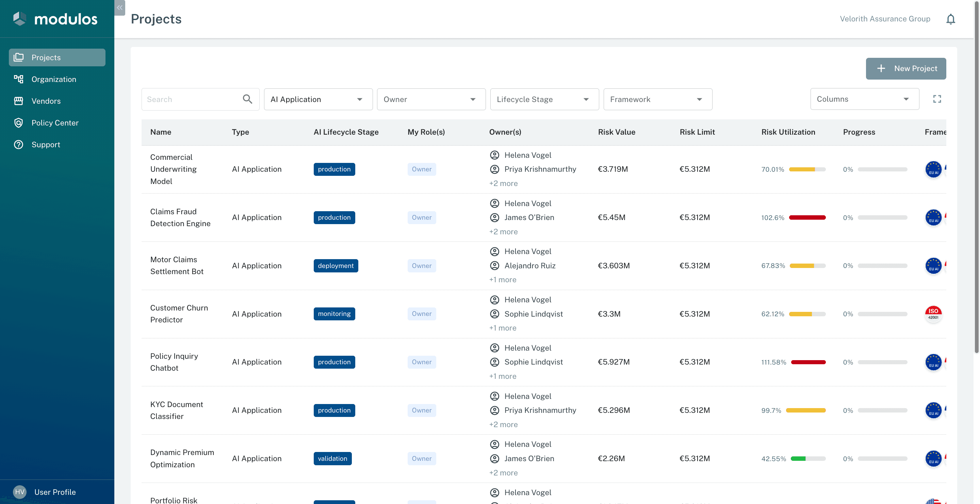Viewport: 980px width, 504px height.
Task: Click progress bar for Customer Churn Predictor
Action: 882,314
